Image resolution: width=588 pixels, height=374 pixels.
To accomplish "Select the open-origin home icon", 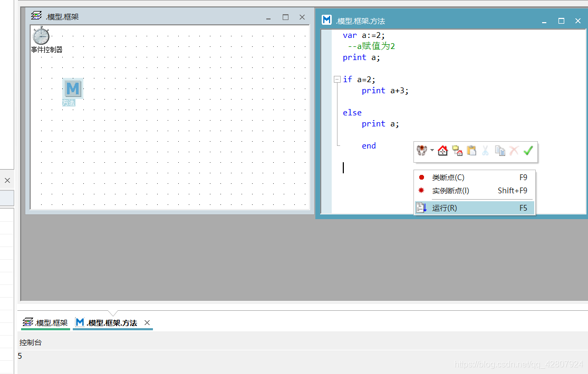I will tap(442, 151).
